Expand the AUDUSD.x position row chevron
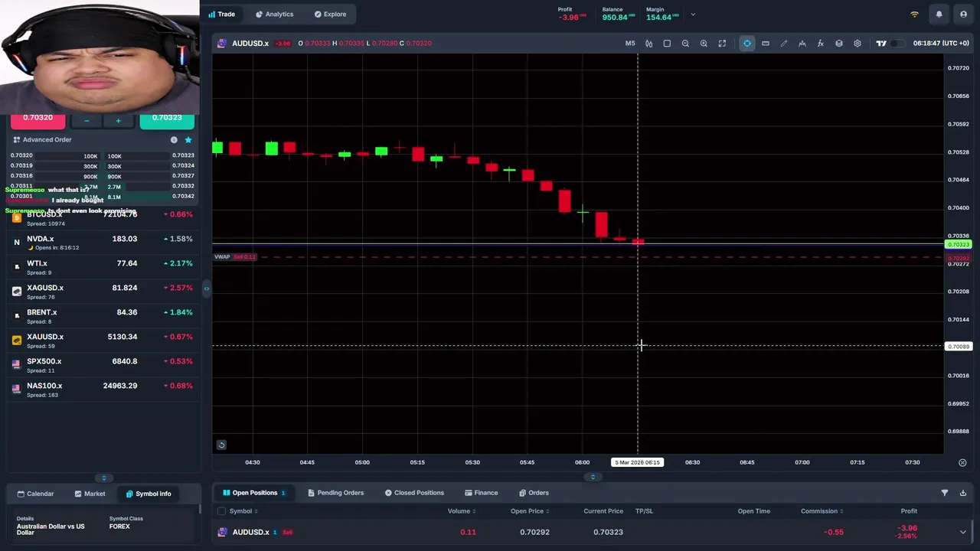 coord(962,532)
